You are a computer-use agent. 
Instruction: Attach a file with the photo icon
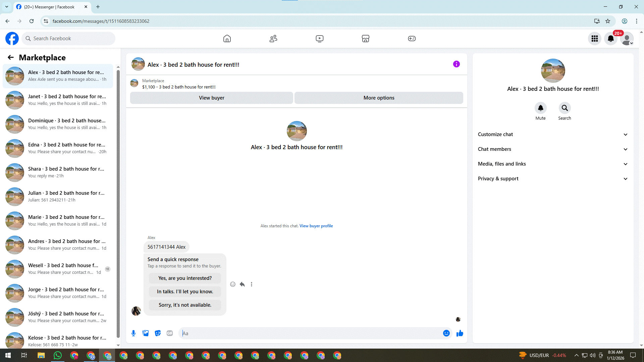pos(146,333)
